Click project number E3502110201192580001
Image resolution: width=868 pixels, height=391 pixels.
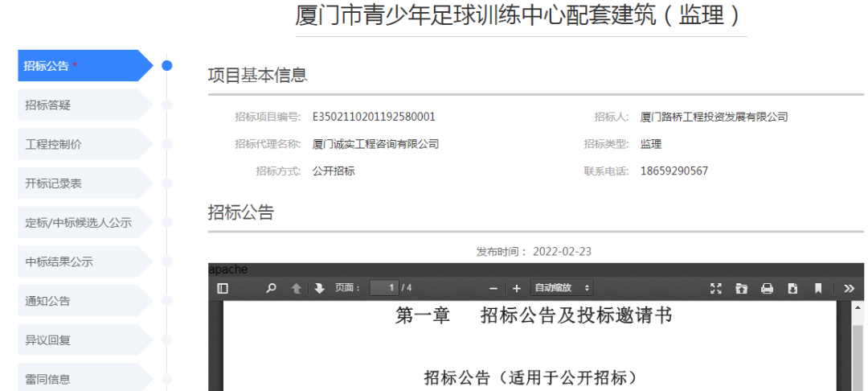pos(374,117)
